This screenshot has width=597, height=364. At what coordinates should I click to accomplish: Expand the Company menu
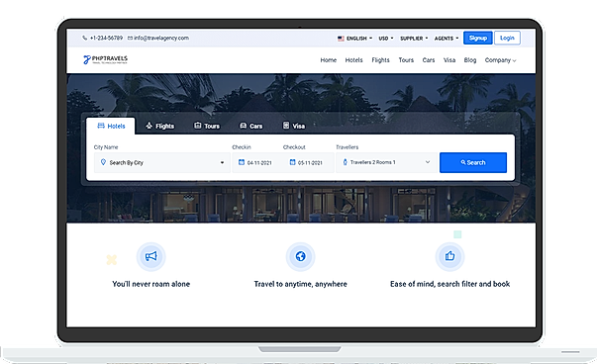[500, 60]
